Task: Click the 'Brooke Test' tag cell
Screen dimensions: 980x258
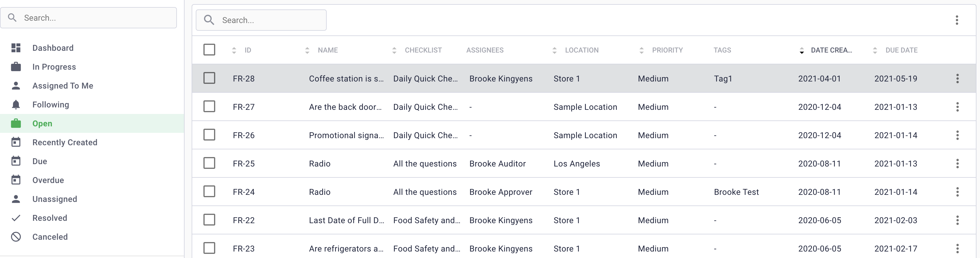Action: [x=736, y=192]
